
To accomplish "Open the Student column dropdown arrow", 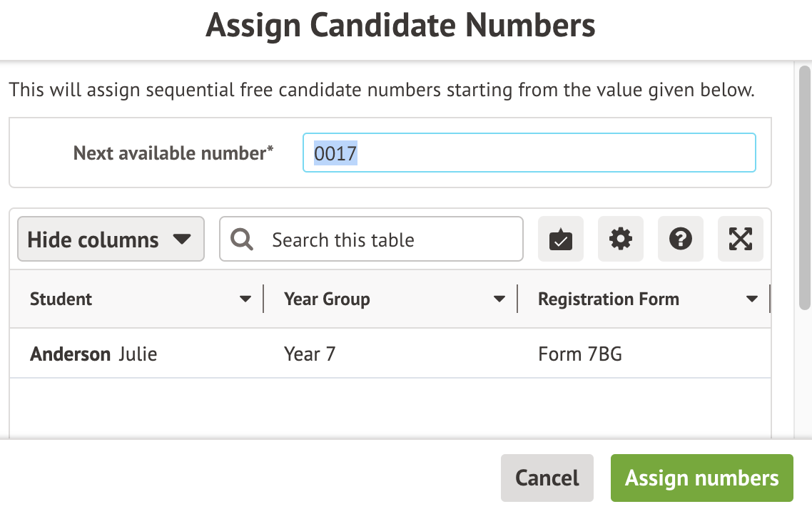I will pyautogui.click(x=245, y=299).
